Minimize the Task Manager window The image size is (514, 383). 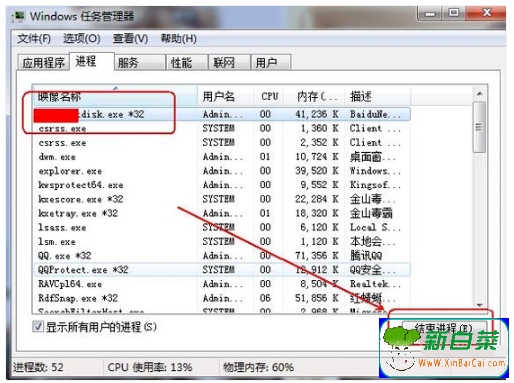coord(430,14)
